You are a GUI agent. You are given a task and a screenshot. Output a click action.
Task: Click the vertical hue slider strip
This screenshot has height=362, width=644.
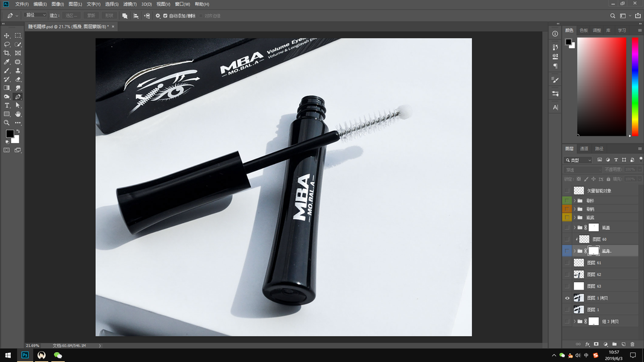click(635, 87)
